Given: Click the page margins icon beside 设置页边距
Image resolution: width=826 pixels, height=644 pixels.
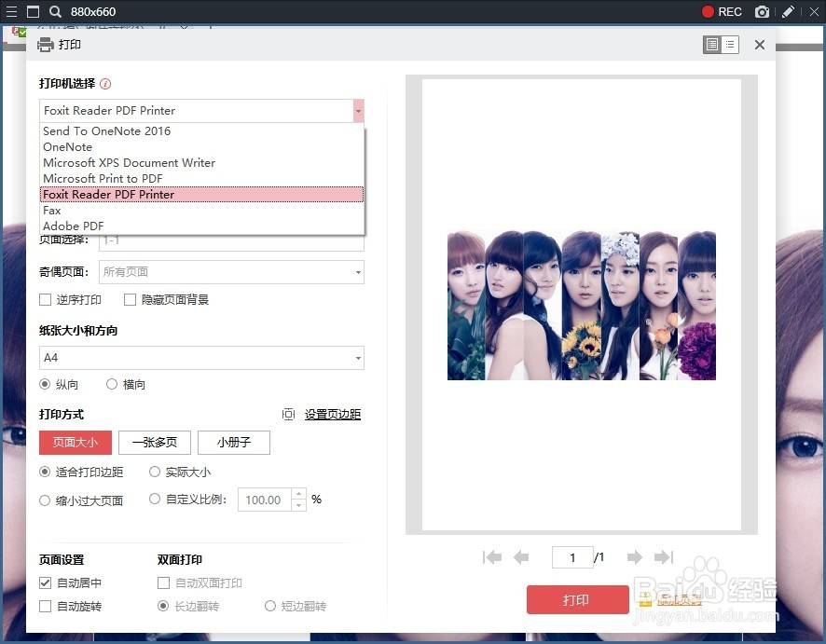Looking at the screenshot, I should (290, 414).
